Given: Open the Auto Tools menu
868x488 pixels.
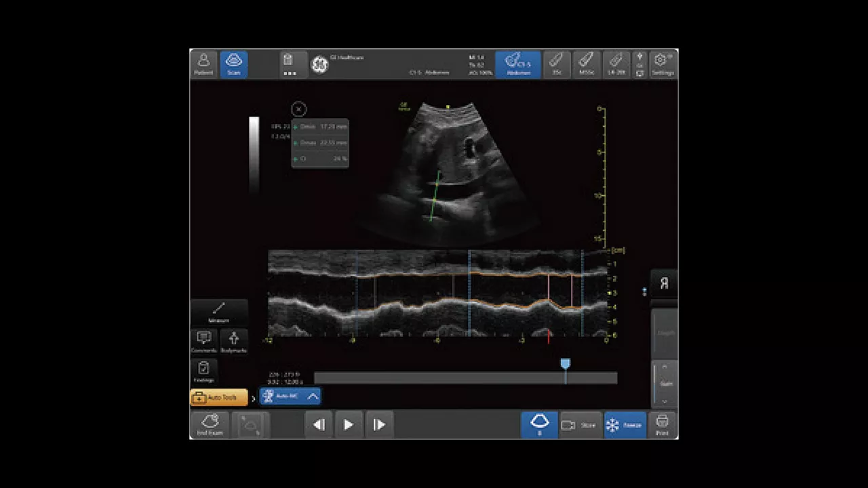Looking at the screenshot, I should coord(218,398).
